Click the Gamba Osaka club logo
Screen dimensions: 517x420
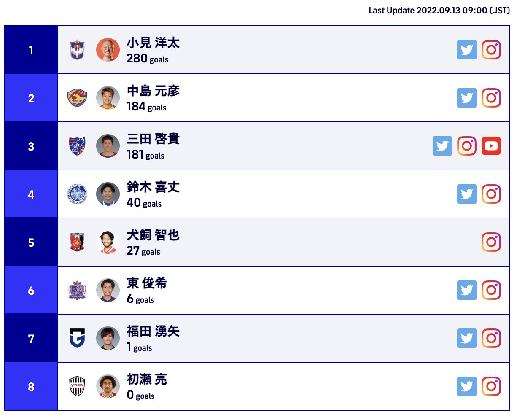(77, 338)
